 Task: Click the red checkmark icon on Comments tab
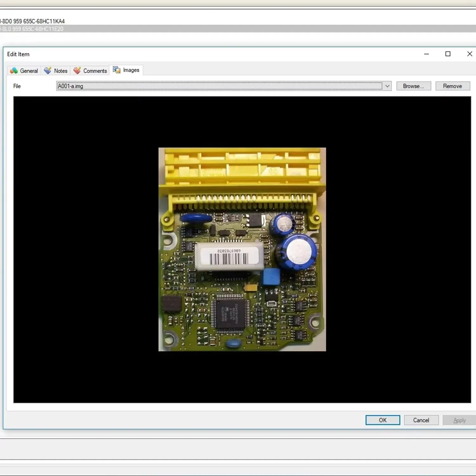(x=77, y=70)
